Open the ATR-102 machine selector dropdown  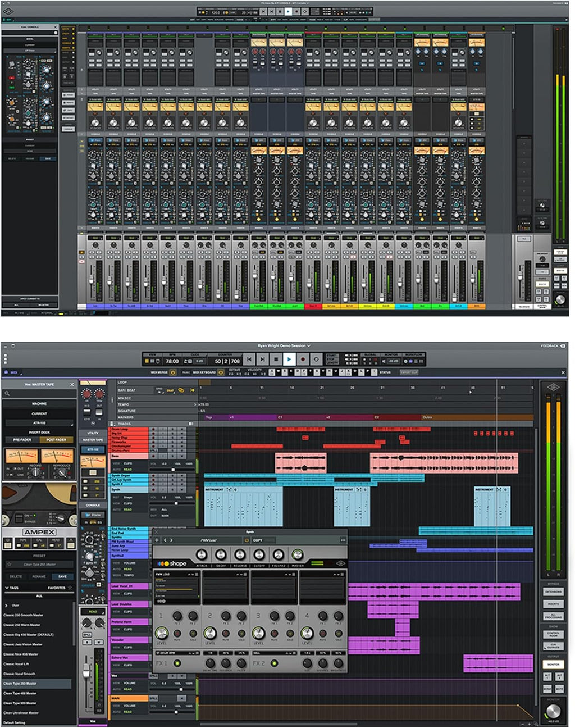39,422
